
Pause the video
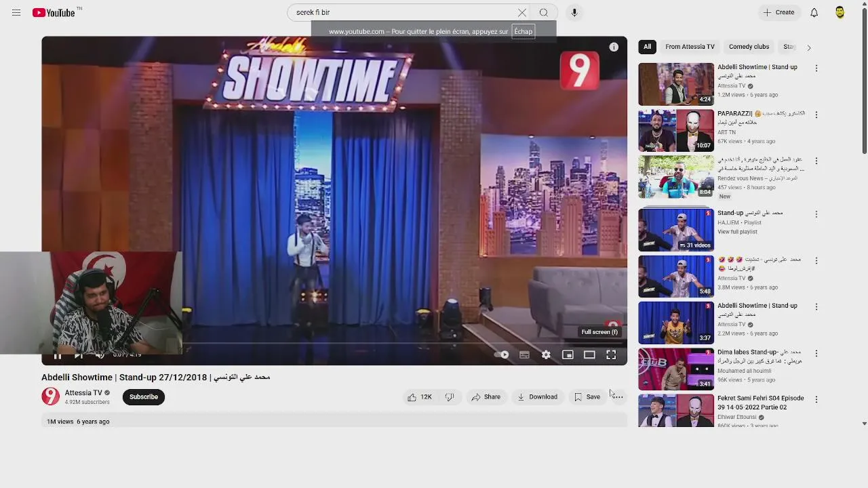(58, 355)
